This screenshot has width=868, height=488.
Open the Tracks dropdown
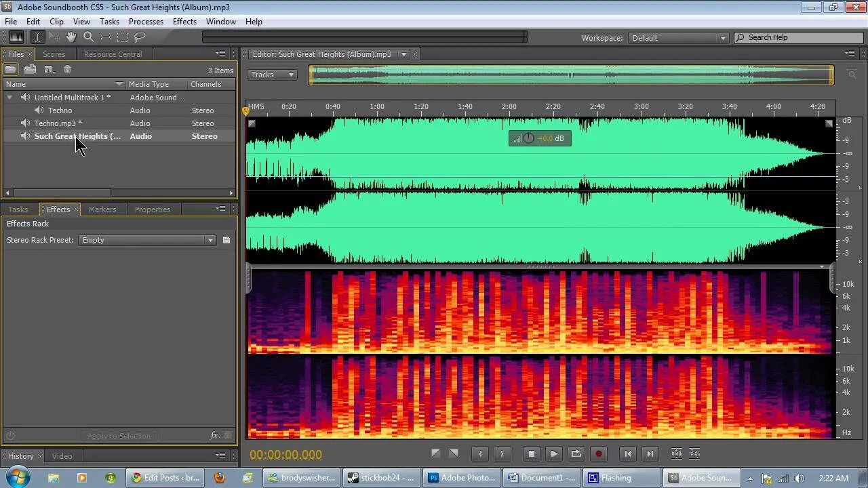pyautogui.click(x=272, y=75)
